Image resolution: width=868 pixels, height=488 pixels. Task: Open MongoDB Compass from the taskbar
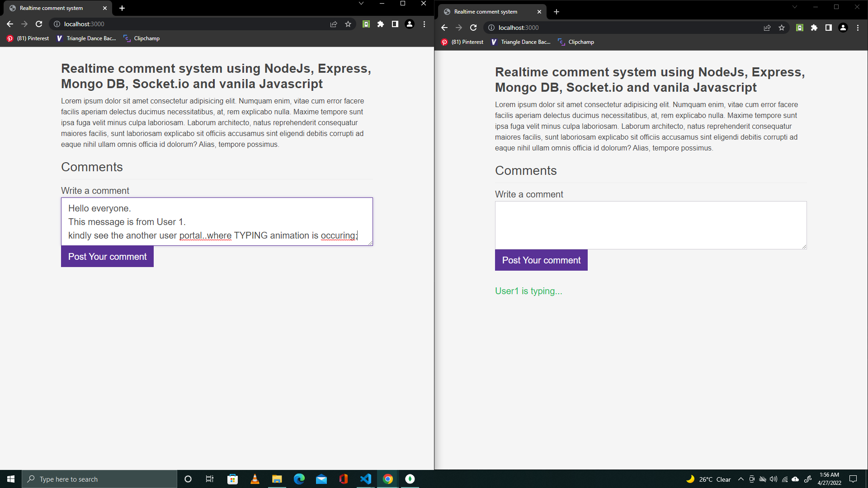point(410,479)
